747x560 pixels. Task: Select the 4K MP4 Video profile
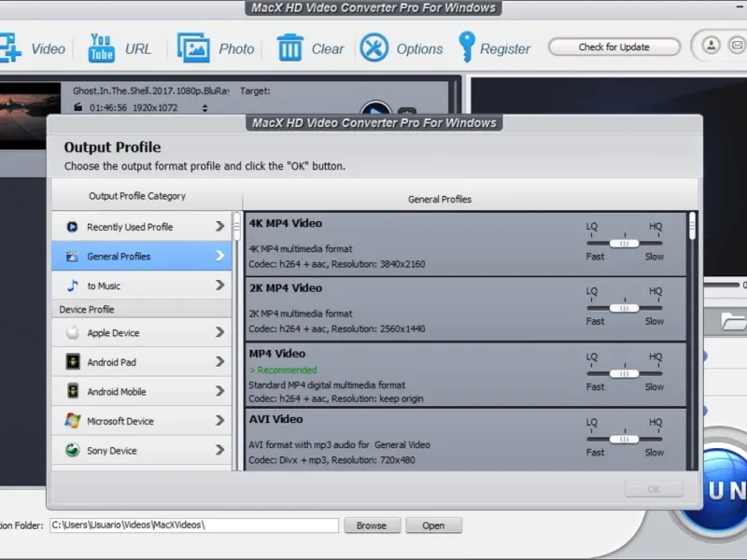[465, 244]
